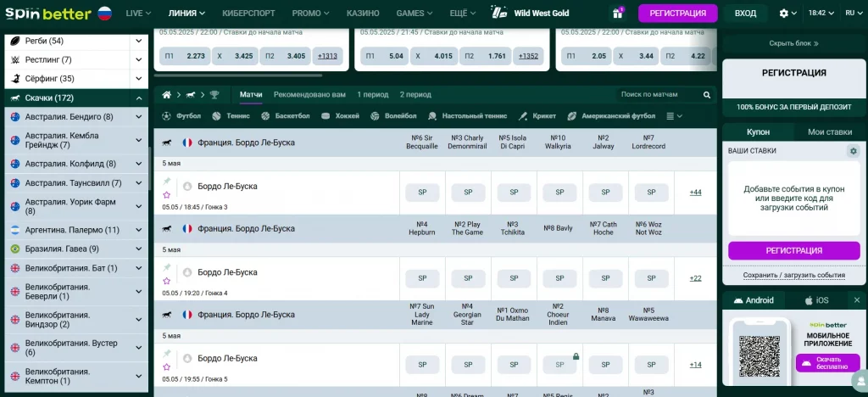Click the horse racing icon in breadcrumb
Viewport: 868px width, 397px height.
[x=191, y=95]
